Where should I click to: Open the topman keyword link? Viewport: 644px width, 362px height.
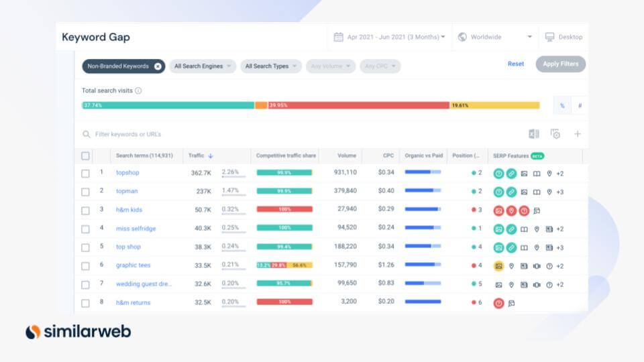[127, 191]
